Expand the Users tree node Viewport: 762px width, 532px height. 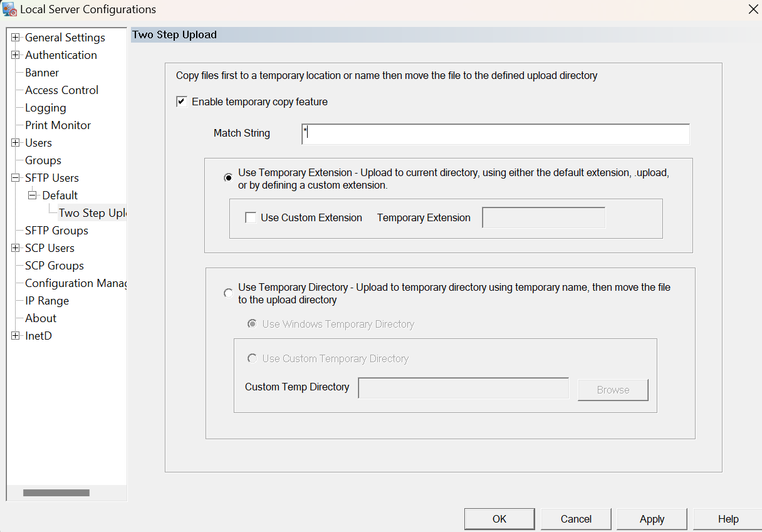click(x=16, y=143)
